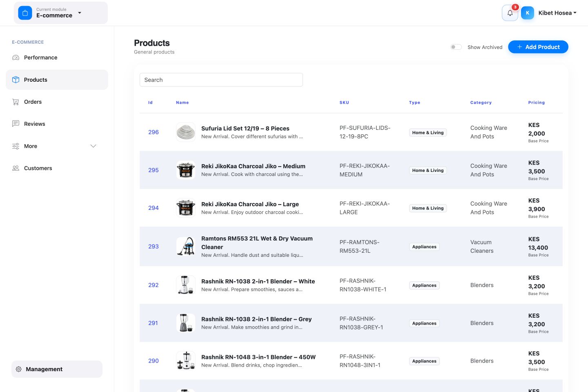Viewport: 588px width, 392px height.
Task: Click the Management gear icon
Action: coord(18,369)
